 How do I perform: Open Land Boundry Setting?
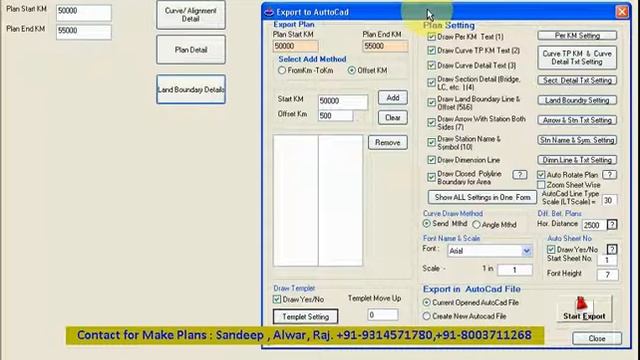tap(577, 100)
